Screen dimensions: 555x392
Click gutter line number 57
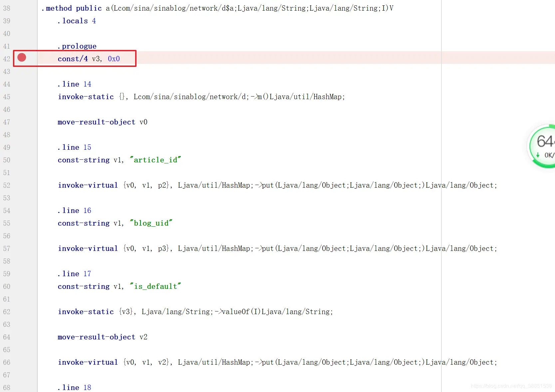pos(7,249)
